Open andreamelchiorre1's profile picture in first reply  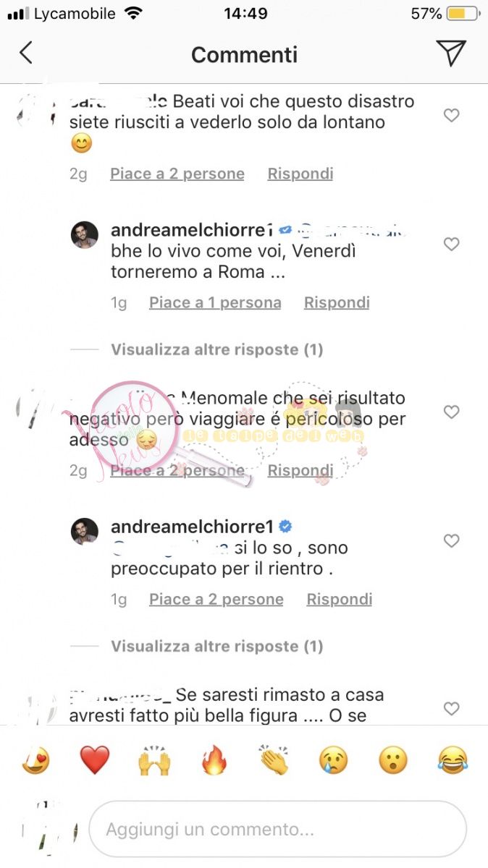click(85, 234)
